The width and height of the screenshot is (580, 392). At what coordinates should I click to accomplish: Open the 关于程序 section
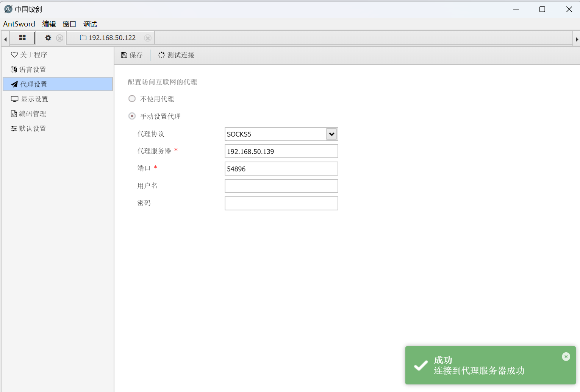58,54
